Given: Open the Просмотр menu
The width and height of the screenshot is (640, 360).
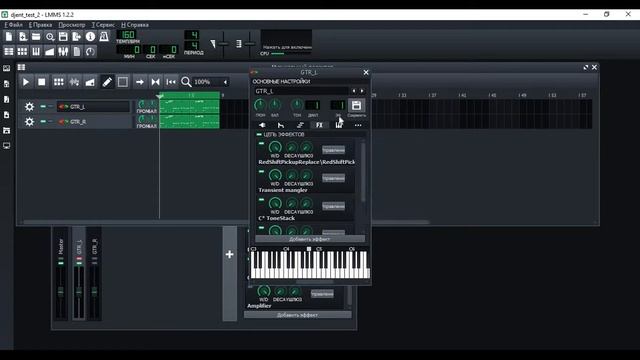Looking at the screenshot, I should pos(72,25).
